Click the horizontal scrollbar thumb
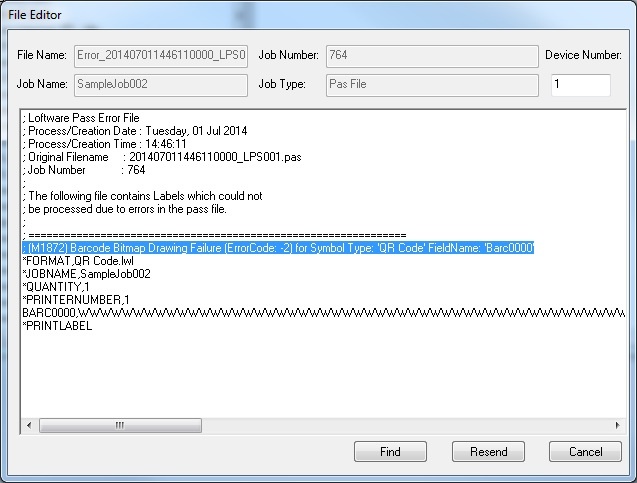This screenshot has width=637, height=483. [120, 425]
